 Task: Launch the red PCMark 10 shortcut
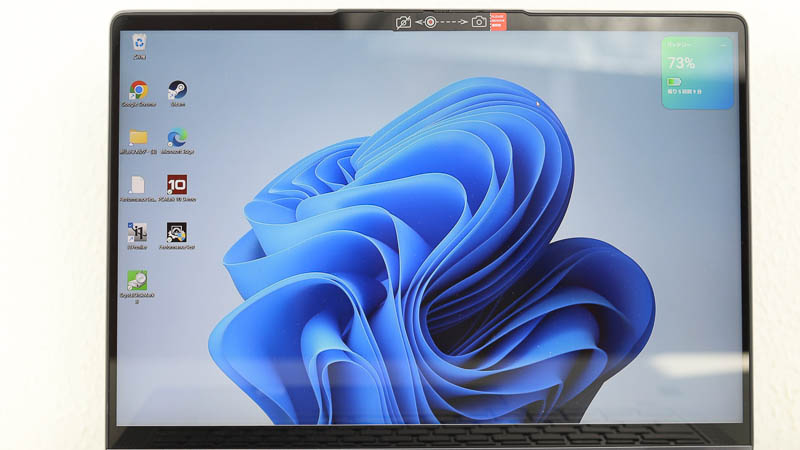[177, 185]
